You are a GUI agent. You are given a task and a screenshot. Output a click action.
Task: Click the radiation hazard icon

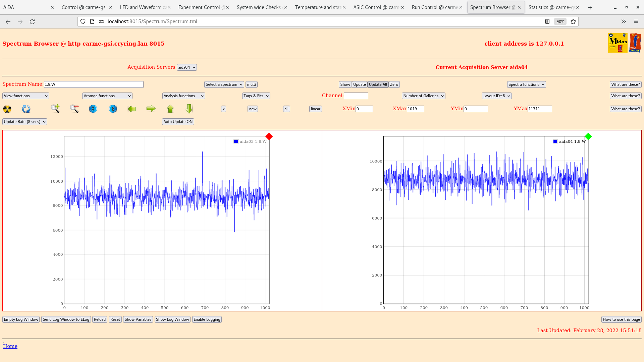(x=7, y=109)
